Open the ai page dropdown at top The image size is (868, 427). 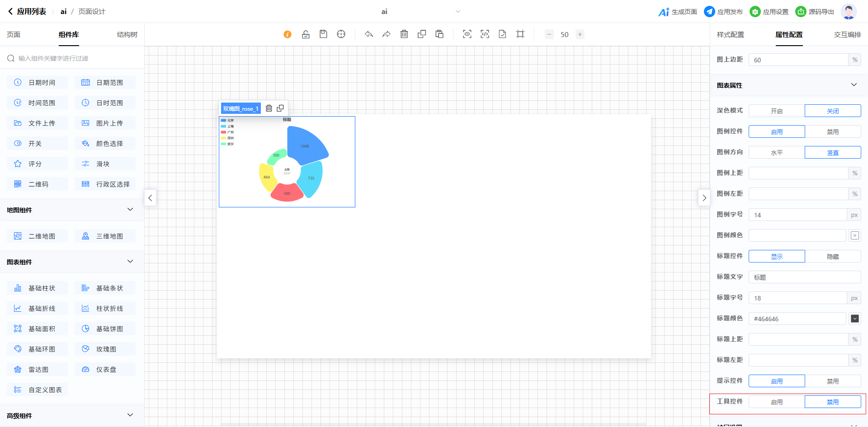458,12
